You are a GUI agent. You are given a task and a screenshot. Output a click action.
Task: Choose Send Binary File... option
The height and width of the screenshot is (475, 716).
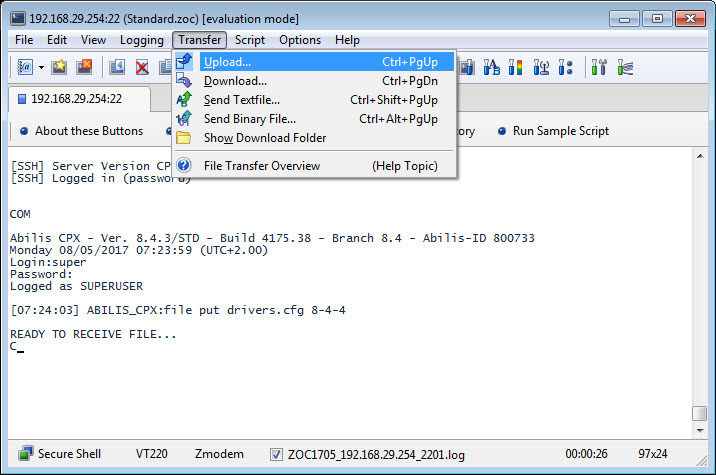(x=249, y=119)
